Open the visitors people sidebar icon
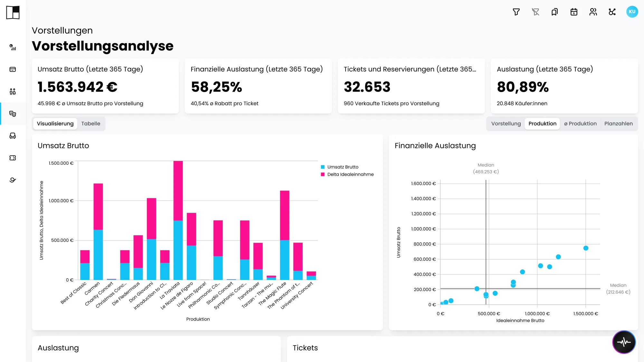Screen dimensions: 644x362 13,92
